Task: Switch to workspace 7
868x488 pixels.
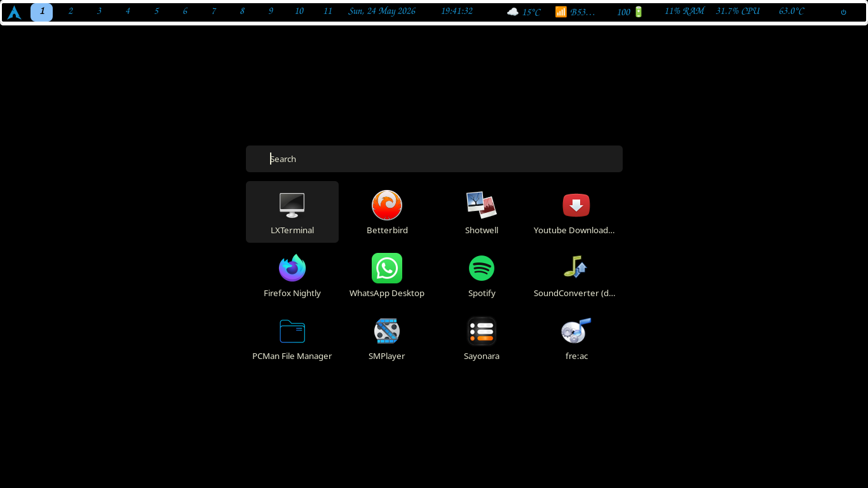Action: (x=214, y=11)
